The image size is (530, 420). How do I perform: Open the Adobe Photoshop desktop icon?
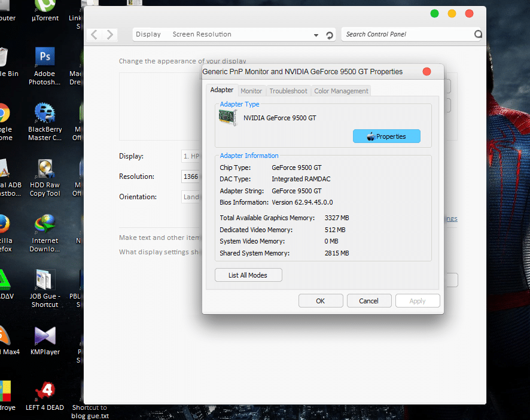pos(45,66)
